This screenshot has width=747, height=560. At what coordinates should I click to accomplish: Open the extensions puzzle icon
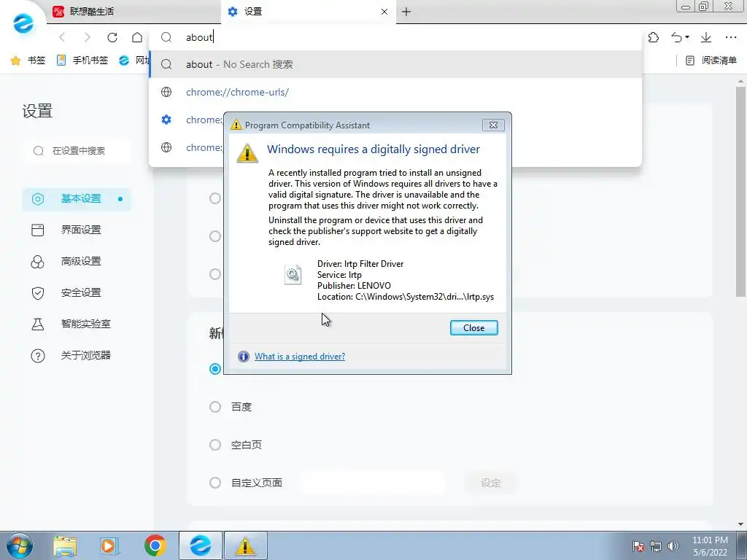pyautogui.click(x=654, y=37)
